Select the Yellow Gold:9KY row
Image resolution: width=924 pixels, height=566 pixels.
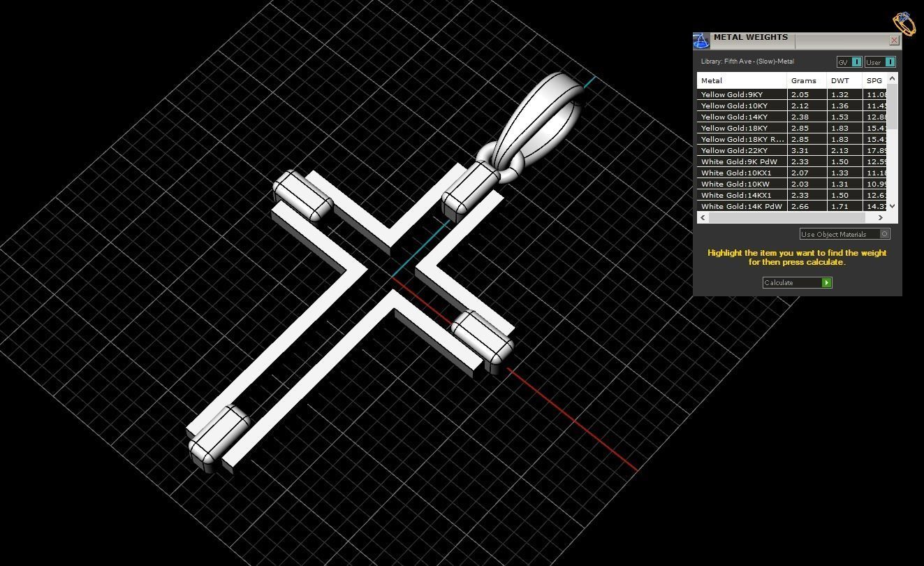[x=792, y=94]
